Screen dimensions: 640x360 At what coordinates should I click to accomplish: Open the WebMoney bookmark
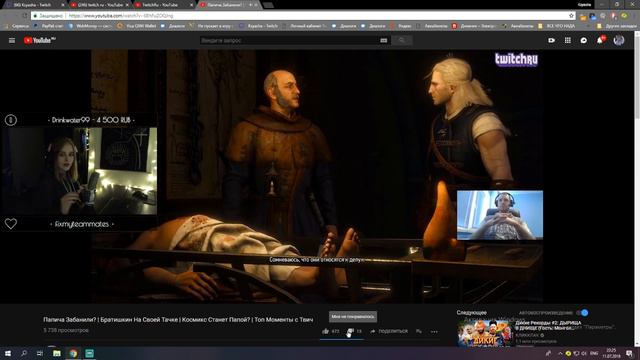click(x=91, y=26)
